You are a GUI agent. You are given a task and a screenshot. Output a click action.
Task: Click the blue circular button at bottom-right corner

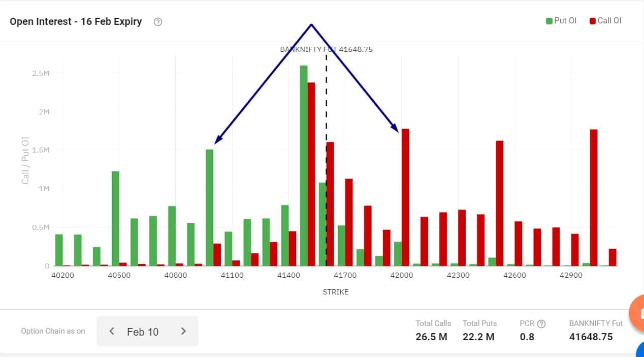pos(640,350)
